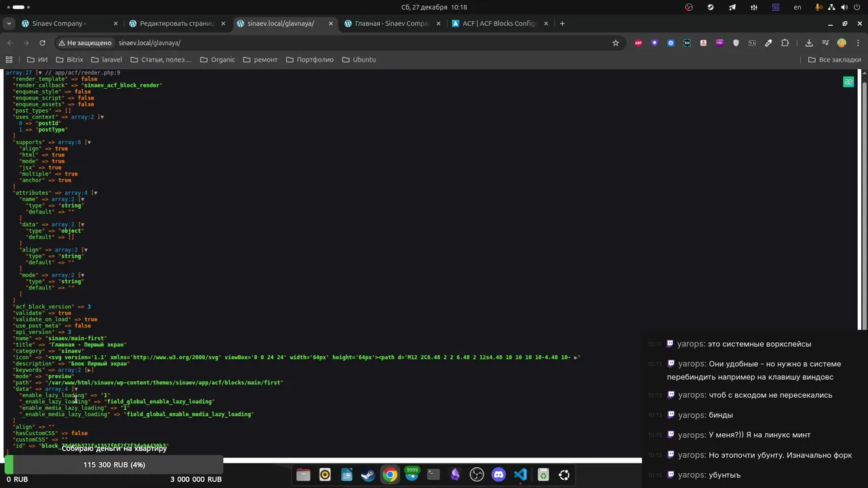The width and height of the screenshot is (868, 488).
Task: Open the SBK extension icon
Action: [687, 43]
